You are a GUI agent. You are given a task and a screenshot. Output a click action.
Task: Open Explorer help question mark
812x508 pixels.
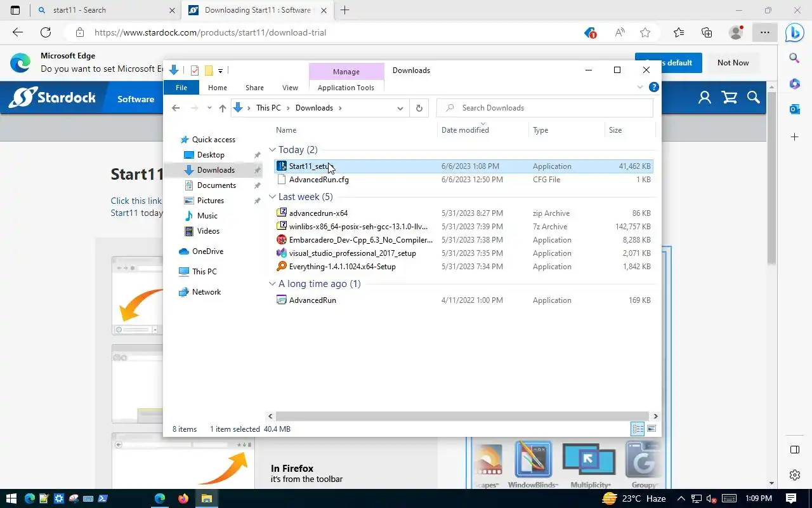653,87
